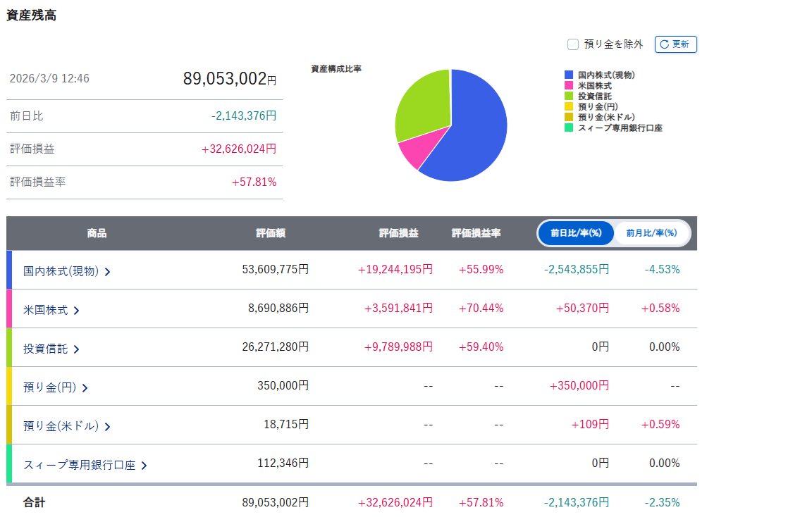Screen dimensions: 812x517
Task: Switch to 前月比/率(%) toggle
Action: click(x=651, y=233)
